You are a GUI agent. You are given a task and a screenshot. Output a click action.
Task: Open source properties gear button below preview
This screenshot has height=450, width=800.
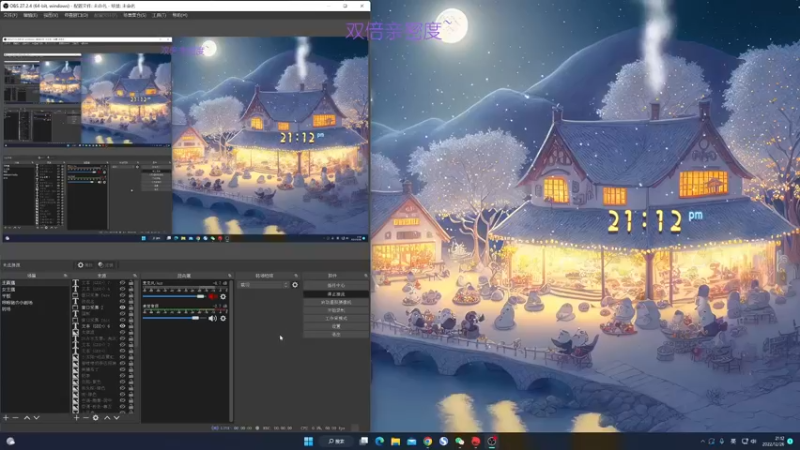tap(85, 265)
